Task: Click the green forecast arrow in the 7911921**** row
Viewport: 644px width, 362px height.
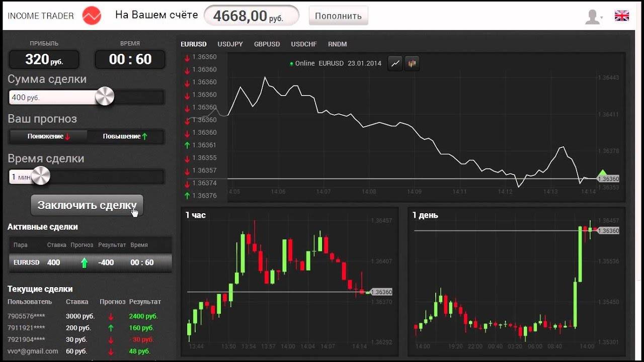Action: point(111,328)
